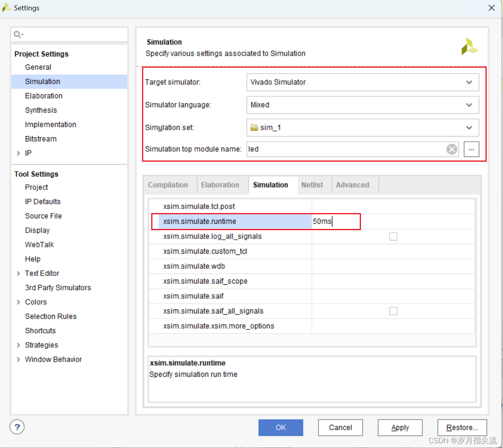Select Help under Tool Settings
This screenshot has width=503, height=448.
(33, 259)
